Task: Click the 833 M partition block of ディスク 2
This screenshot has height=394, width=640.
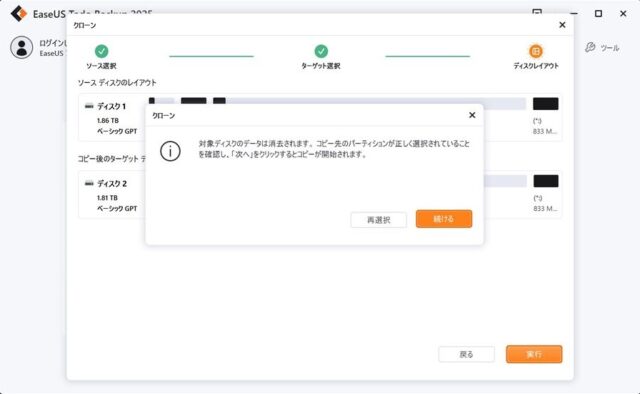Action: 546,181
